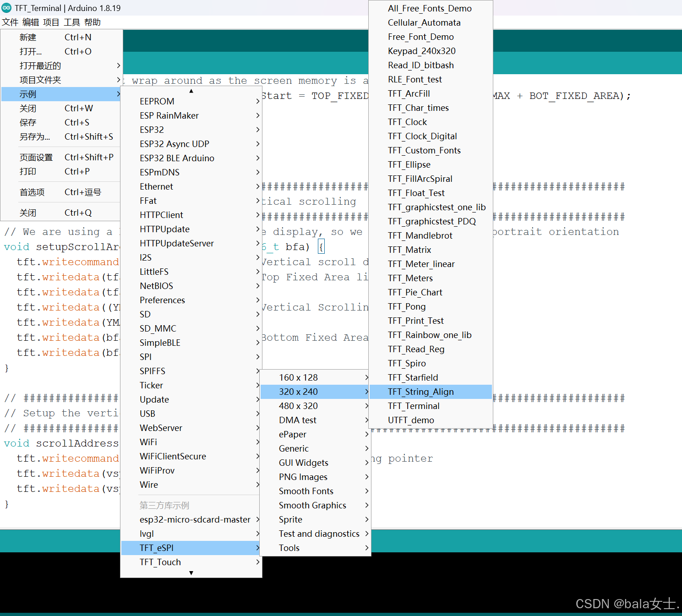Open the WiFiClientSecure examples entry

tap(191, 456)
